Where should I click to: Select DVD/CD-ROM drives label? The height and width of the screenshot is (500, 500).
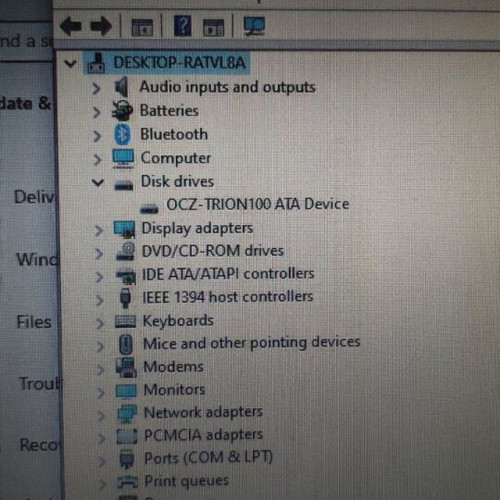[x=213, y=251]
